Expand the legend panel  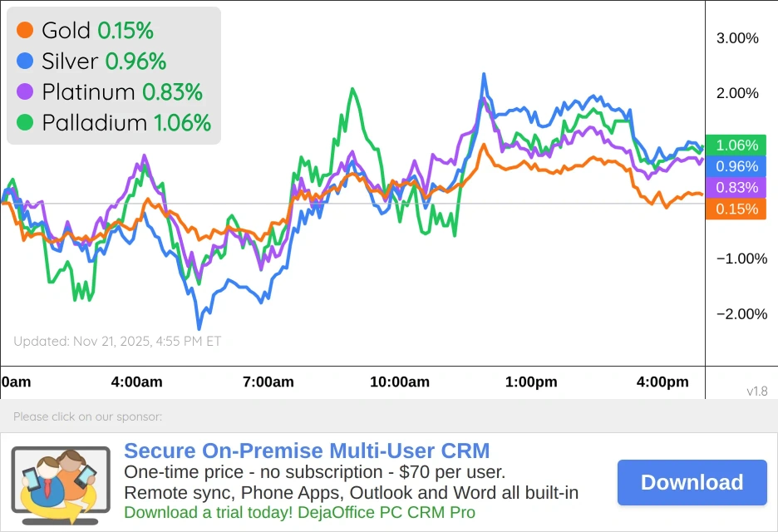coord(113,75)
